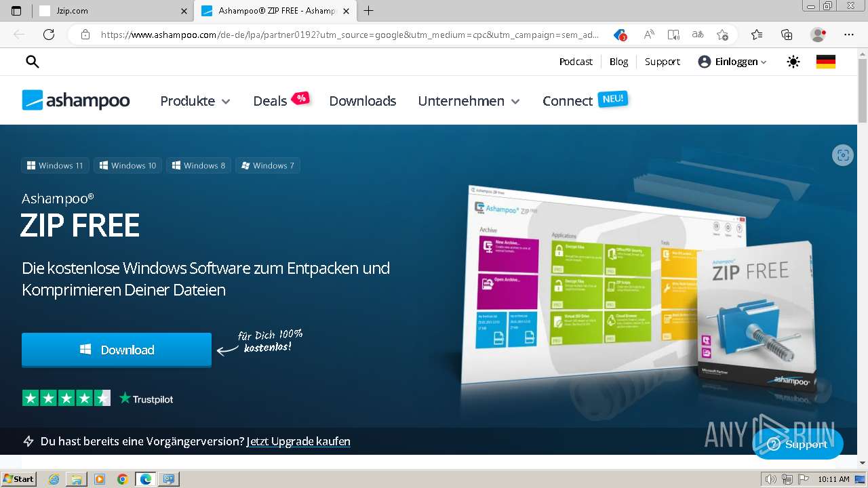Click the visual search icon on the image

point(842,155)
